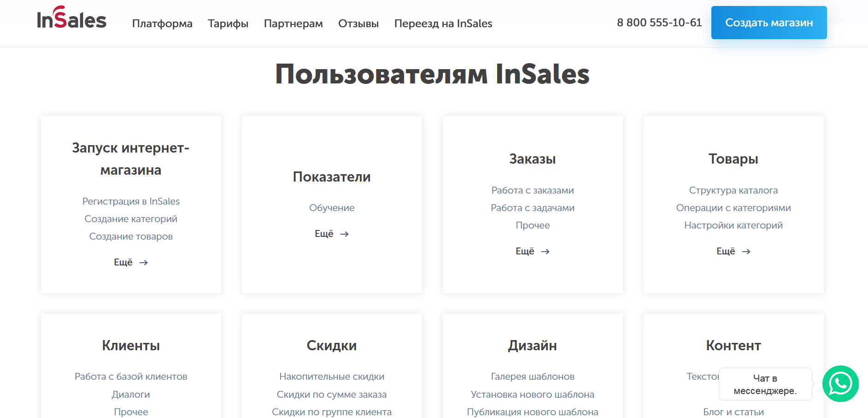Go to Работа с заказами
The image size is (868, 418).
[533, 190]
